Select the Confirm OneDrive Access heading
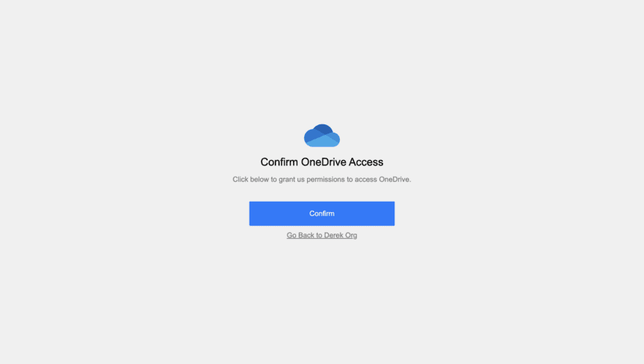 pyautogui.click(x=322, y=162)
